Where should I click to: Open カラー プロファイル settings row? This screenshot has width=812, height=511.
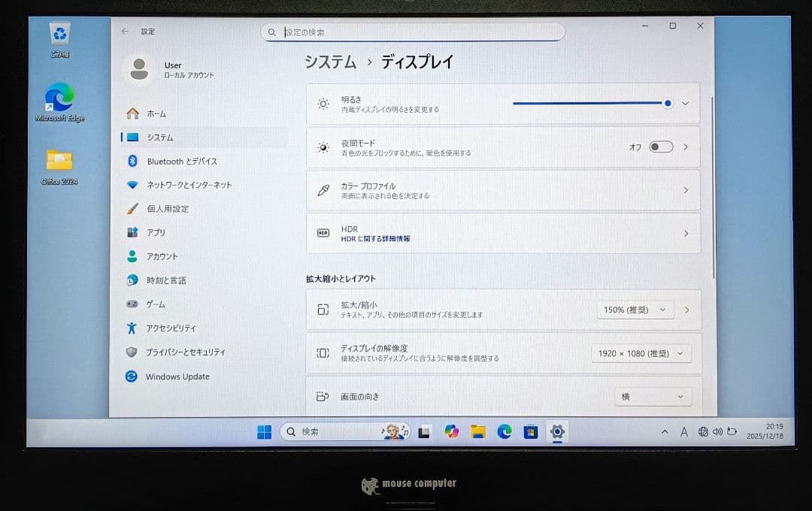pos(503,190)
